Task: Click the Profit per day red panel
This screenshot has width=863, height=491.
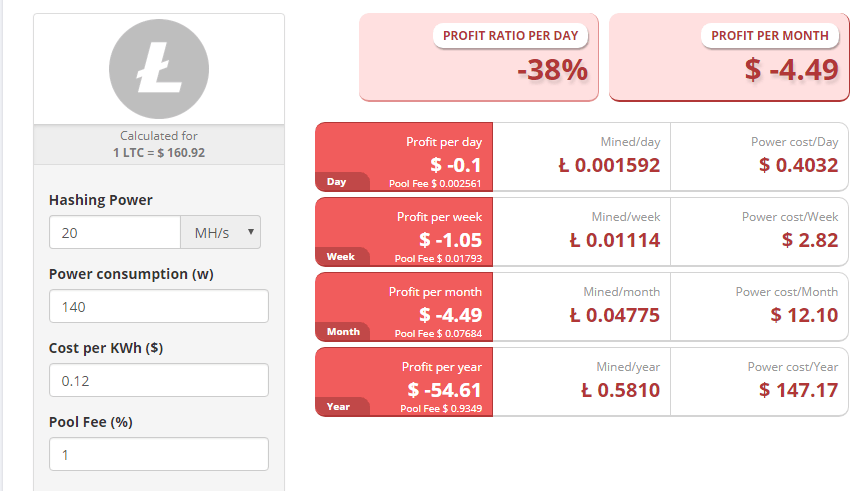Action: 404,157
